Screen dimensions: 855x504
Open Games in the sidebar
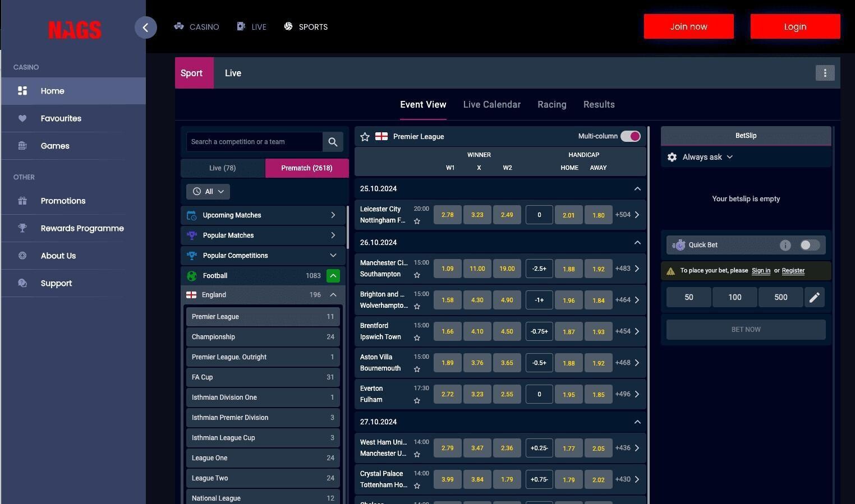pos(73,146)
